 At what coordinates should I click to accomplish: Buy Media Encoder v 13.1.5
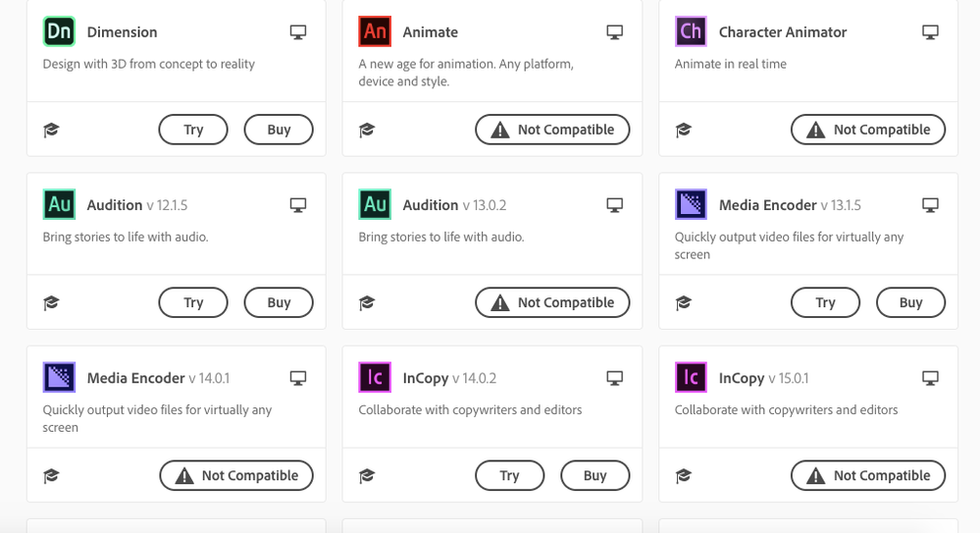(910, 302)
